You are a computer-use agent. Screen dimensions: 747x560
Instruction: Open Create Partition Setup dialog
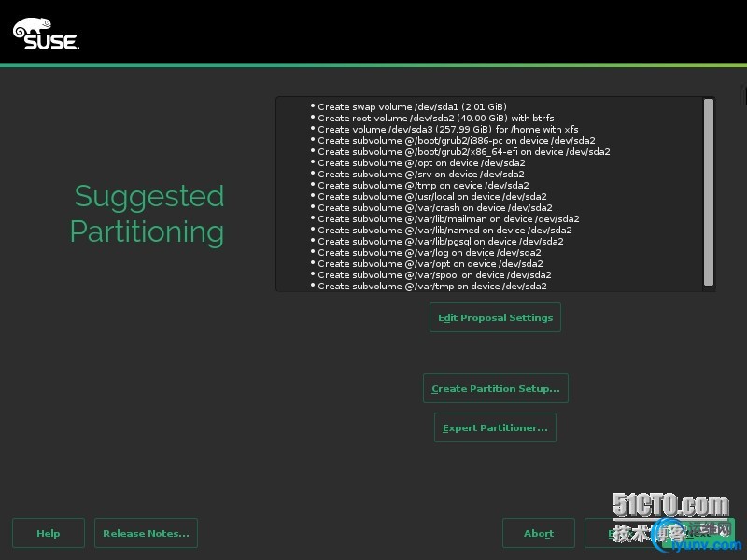coord(496,388)
